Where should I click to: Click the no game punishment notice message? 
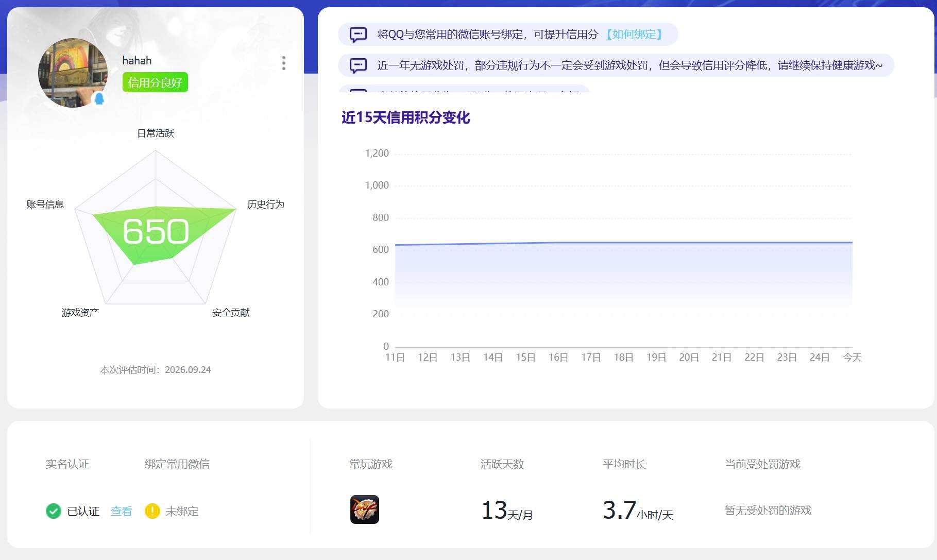point(616,65)
